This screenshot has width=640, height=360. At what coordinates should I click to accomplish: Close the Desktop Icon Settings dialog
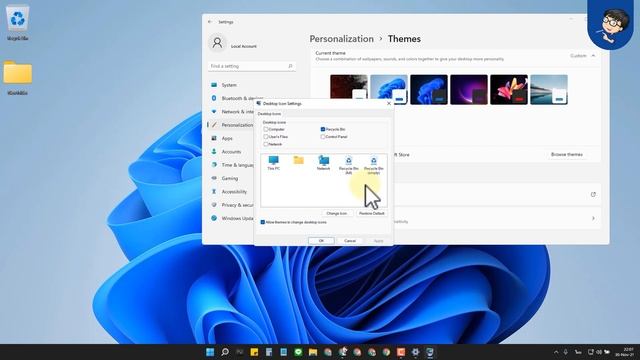(389, 104)
